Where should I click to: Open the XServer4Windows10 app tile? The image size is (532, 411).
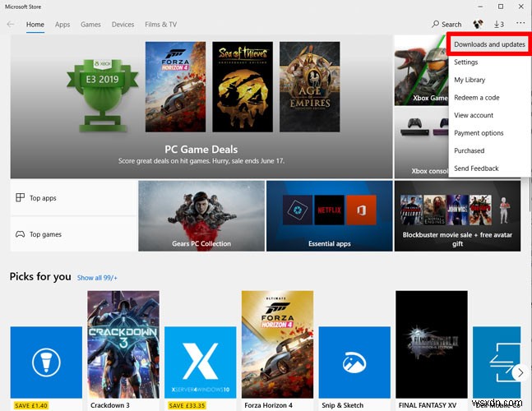click(x=200, y=363)
